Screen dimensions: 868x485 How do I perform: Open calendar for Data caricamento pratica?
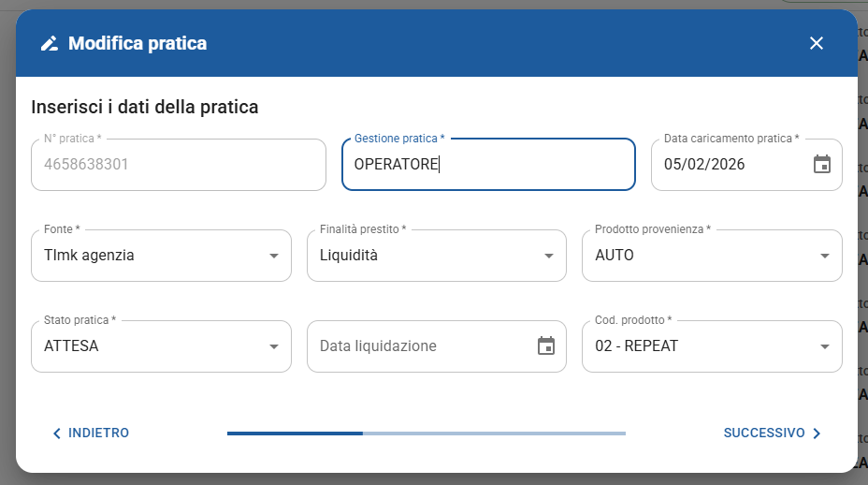coord(821,164)
